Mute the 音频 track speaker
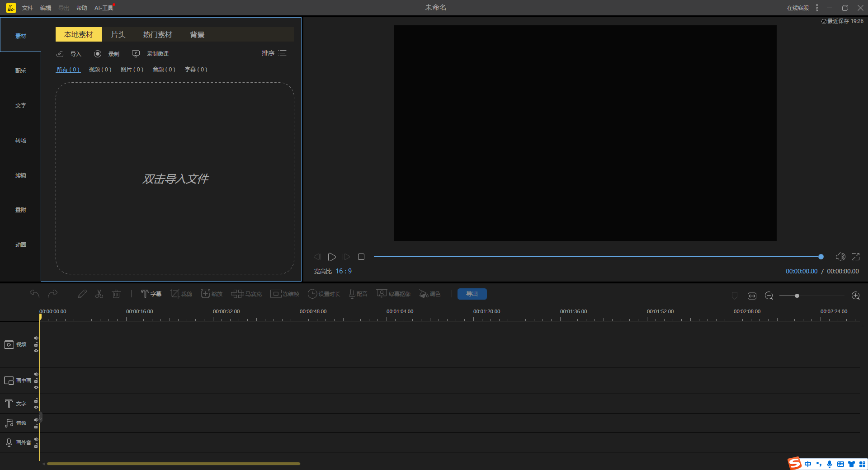Image resolution: width=868 pixels, height=470 pixels. click(x=36, y=420)
